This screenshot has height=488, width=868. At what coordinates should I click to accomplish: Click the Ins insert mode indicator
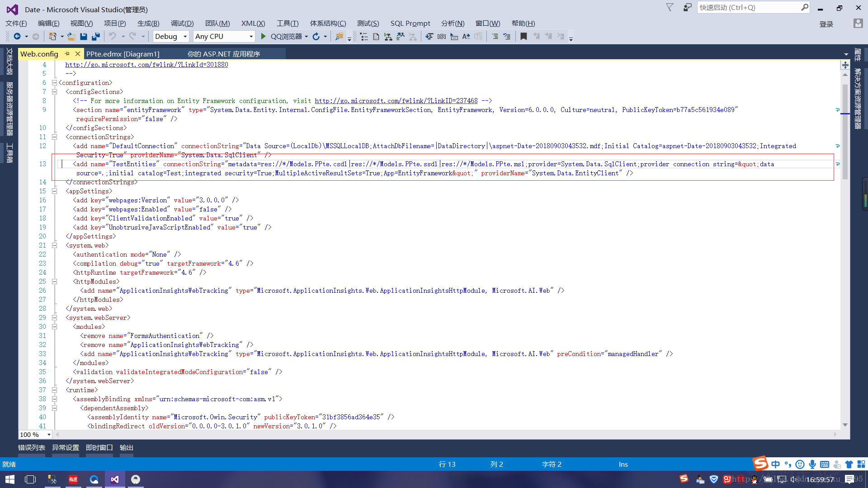[623, 464]
